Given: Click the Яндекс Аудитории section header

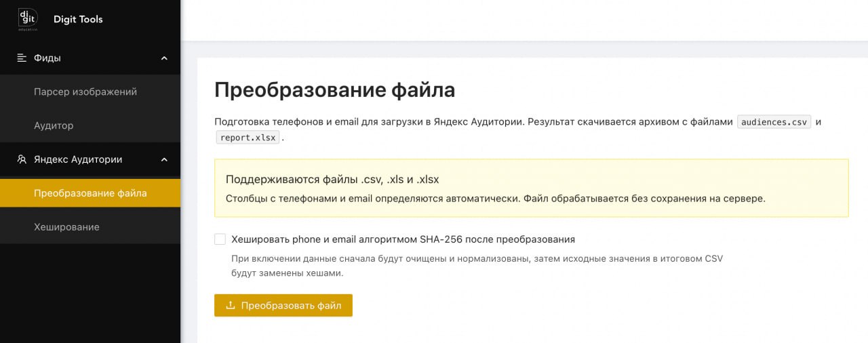Looking at the screenshot, I should (90, 159).
